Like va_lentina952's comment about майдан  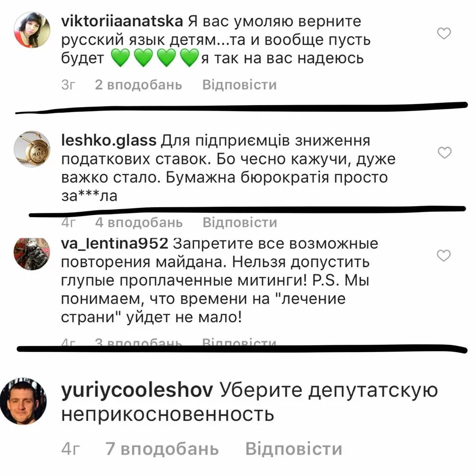(x=443, y=256)
